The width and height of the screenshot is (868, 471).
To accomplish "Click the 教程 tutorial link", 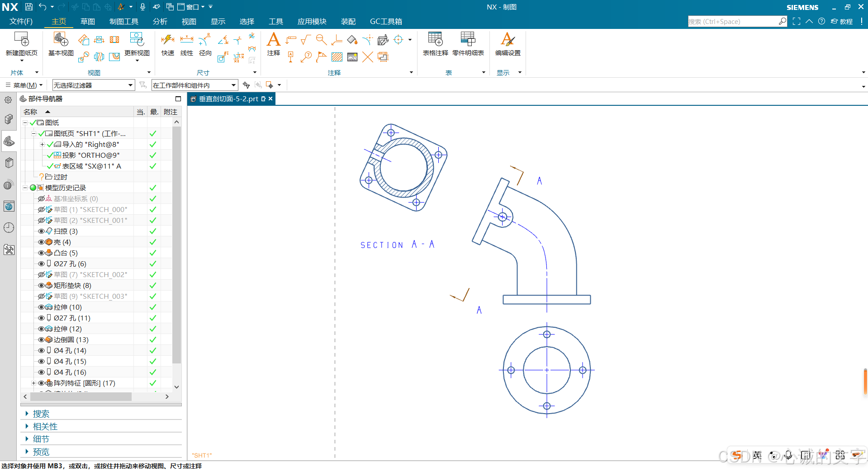I will click(x=842, y=21).
